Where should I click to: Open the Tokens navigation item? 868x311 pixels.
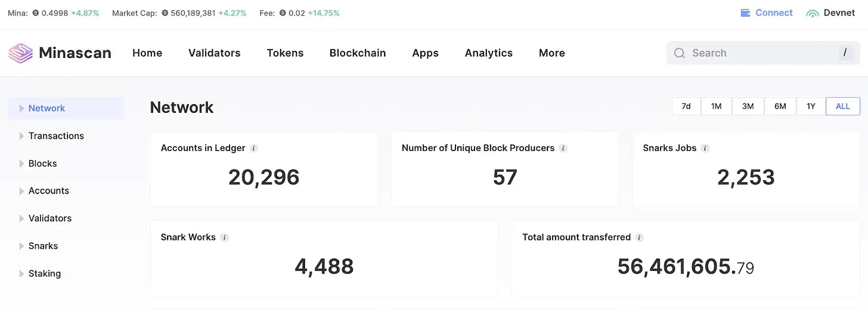pyautogui.click(x=285, y=53)
